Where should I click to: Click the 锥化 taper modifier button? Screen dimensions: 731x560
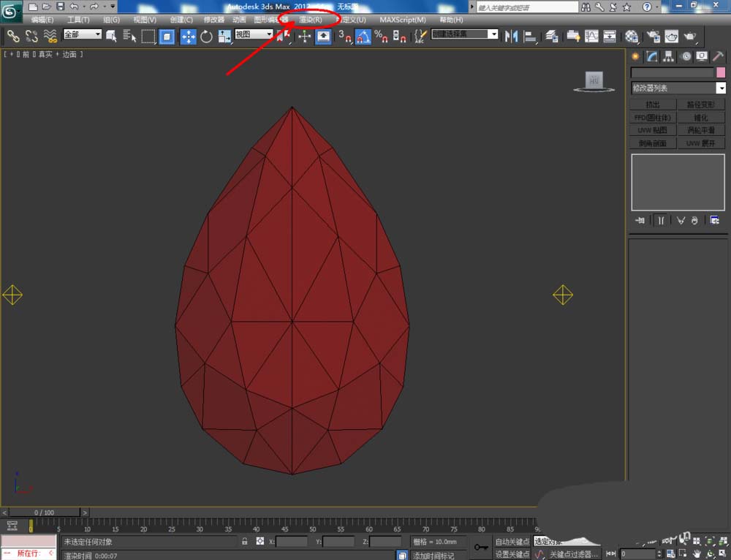click(x=701, y=117)
